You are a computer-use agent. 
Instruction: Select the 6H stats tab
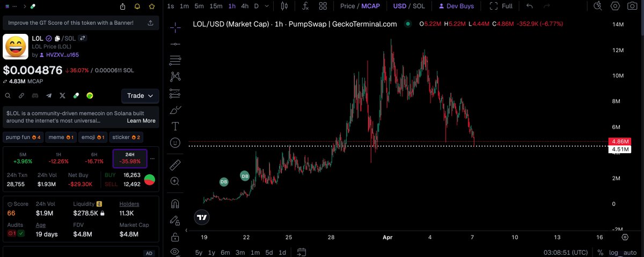tap(93, 158)
